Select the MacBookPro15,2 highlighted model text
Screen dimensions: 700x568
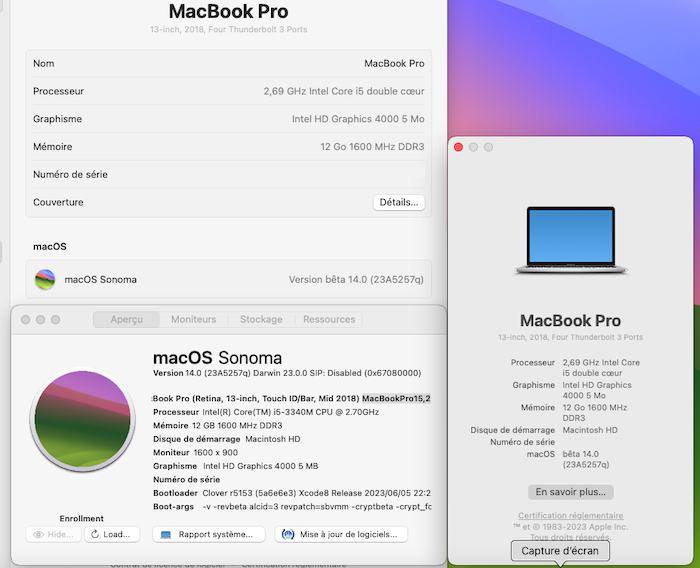[x=396, y=398]
